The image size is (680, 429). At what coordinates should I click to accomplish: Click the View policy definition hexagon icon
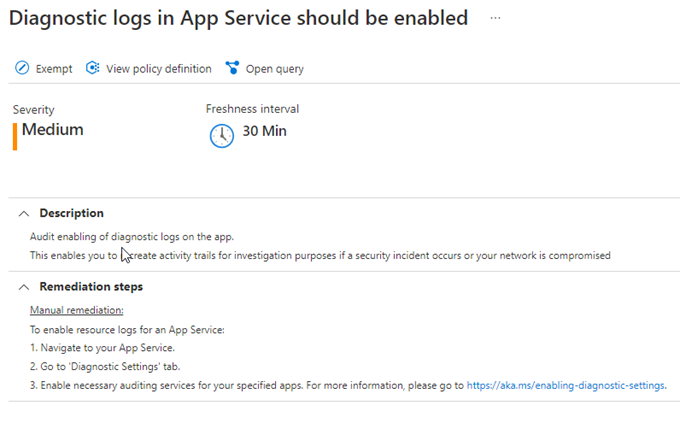tap(93, 69)
